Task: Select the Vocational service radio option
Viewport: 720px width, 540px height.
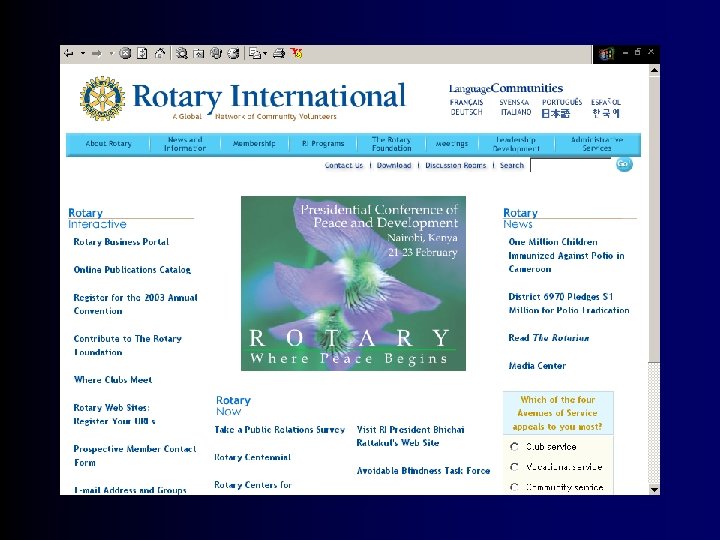Action: pyautogui.click(x=514, y=467)
